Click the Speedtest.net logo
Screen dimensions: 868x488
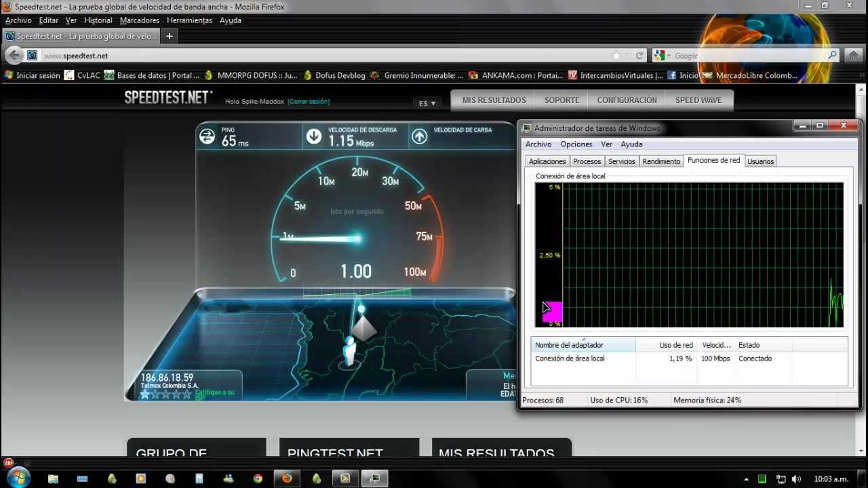(168, 98)
